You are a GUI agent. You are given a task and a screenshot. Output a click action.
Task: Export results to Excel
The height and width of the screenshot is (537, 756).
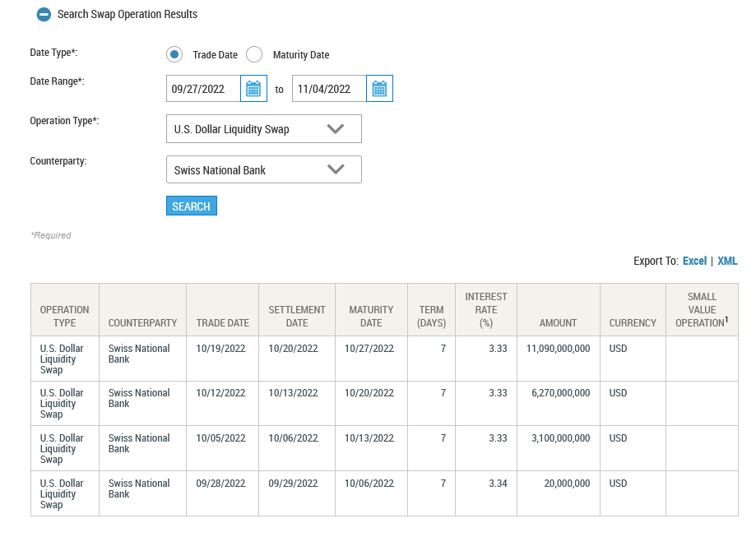694,261
